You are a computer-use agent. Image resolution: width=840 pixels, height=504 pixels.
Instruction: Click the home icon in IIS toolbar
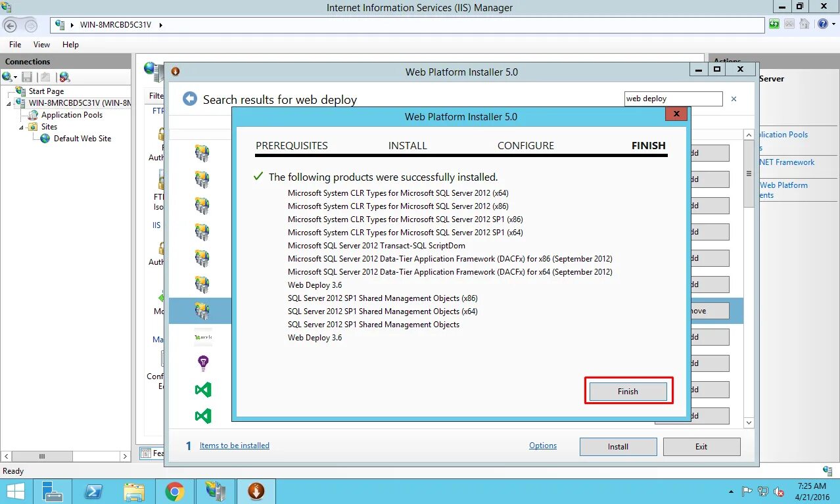(804, 24)
